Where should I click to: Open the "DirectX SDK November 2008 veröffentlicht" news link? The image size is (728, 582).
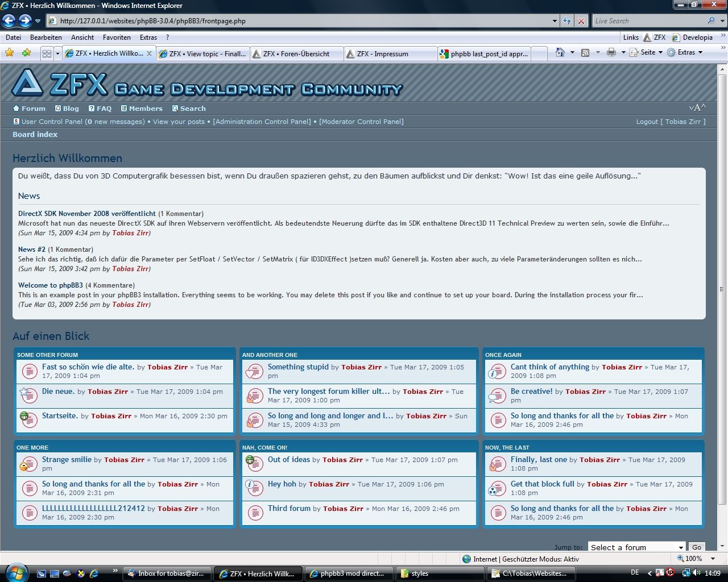[86, 214]
